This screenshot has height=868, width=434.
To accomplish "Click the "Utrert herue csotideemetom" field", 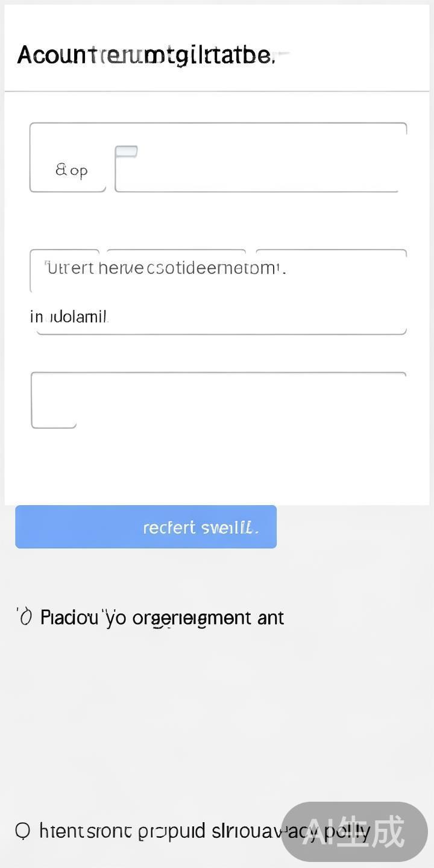I will pos(164,268).
